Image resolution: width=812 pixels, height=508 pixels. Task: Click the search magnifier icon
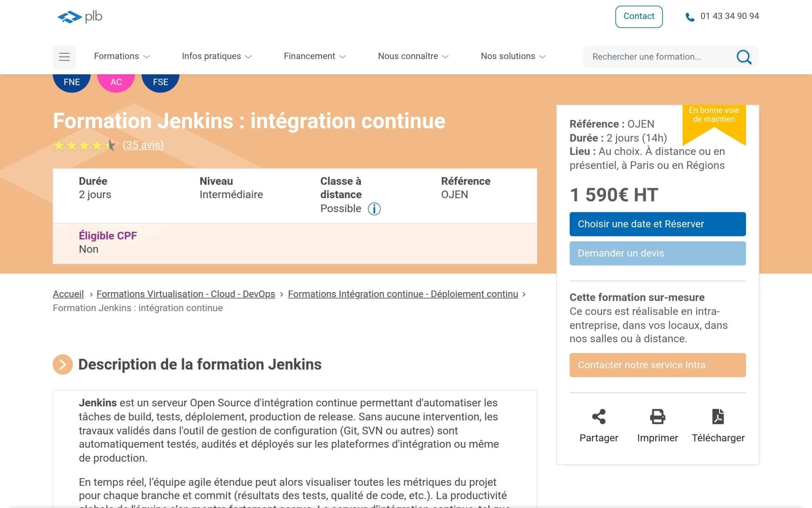click(x=743, y=57)
